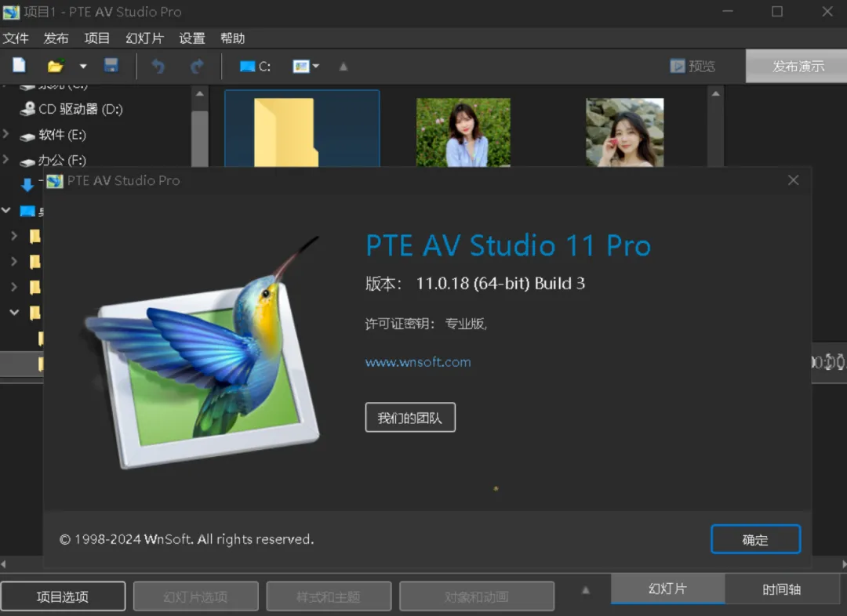Screen dimensions: 847x616
Task: Open the 文件 menu
Action: point(16,38)
